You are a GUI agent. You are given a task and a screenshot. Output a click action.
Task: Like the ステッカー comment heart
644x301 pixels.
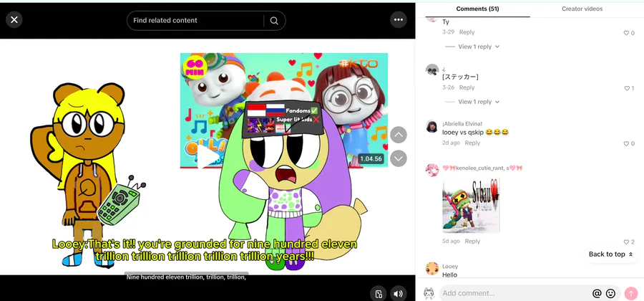pos(626,88)
